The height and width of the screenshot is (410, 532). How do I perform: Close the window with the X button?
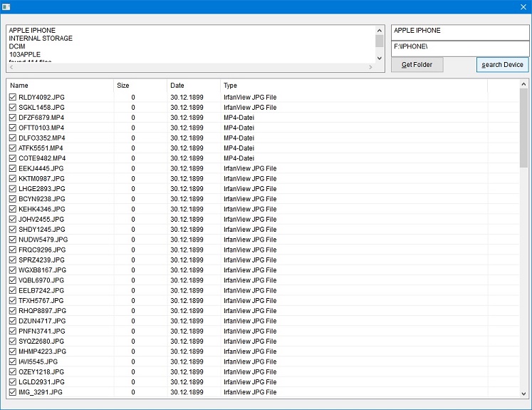(523, 7)
